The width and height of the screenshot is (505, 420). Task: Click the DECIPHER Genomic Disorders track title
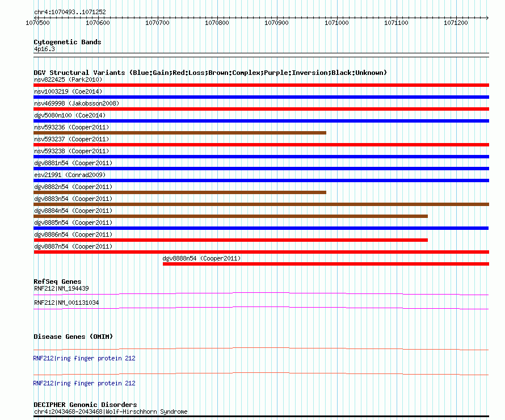click(85, 405)
